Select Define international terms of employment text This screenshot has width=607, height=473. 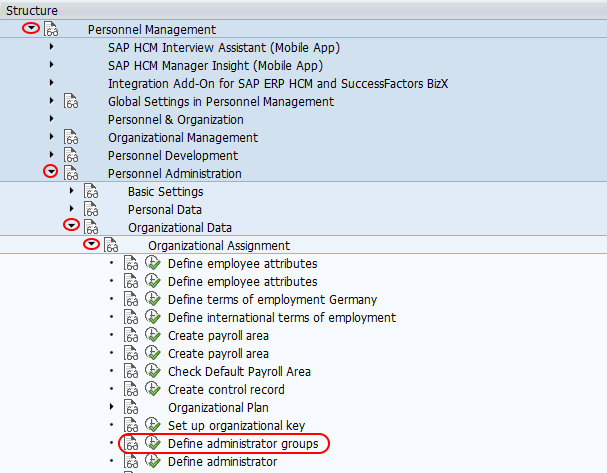282,318
